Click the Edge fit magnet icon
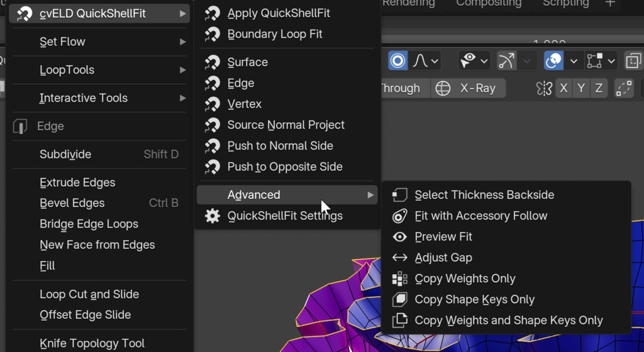This screenshot has height=352, width=644. 213,83
